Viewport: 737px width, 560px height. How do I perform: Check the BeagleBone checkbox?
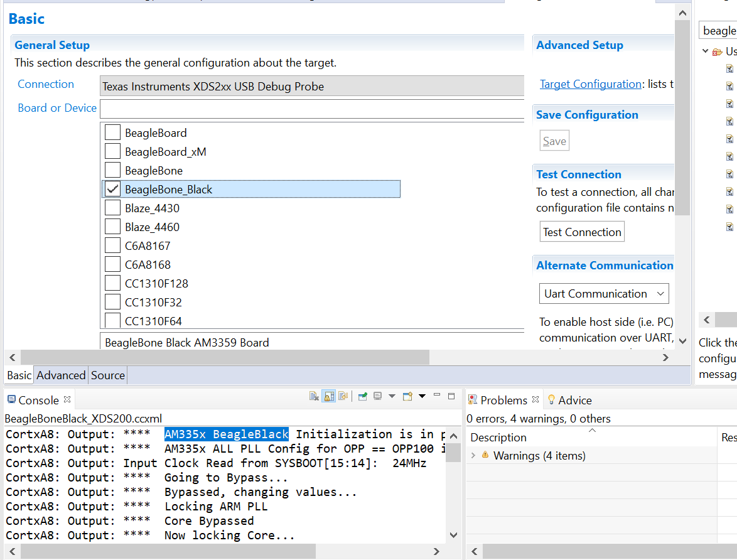click(x=113, y=170)
